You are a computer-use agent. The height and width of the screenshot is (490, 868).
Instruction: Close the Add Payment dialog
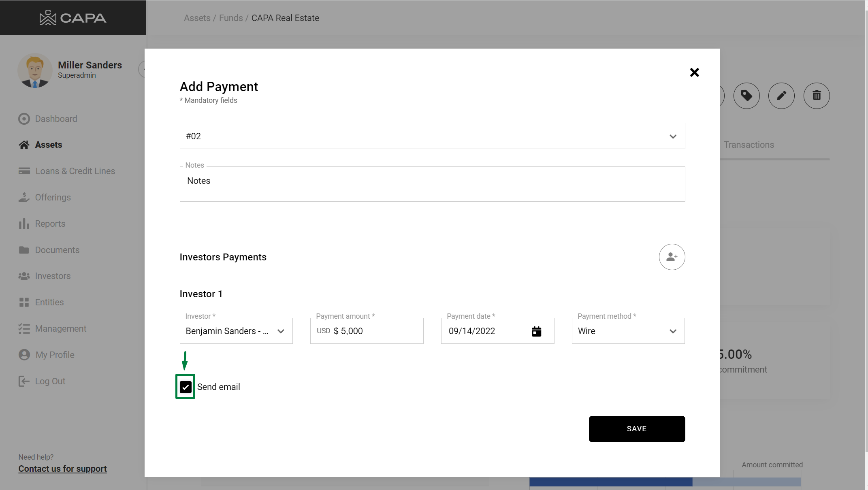694,72
